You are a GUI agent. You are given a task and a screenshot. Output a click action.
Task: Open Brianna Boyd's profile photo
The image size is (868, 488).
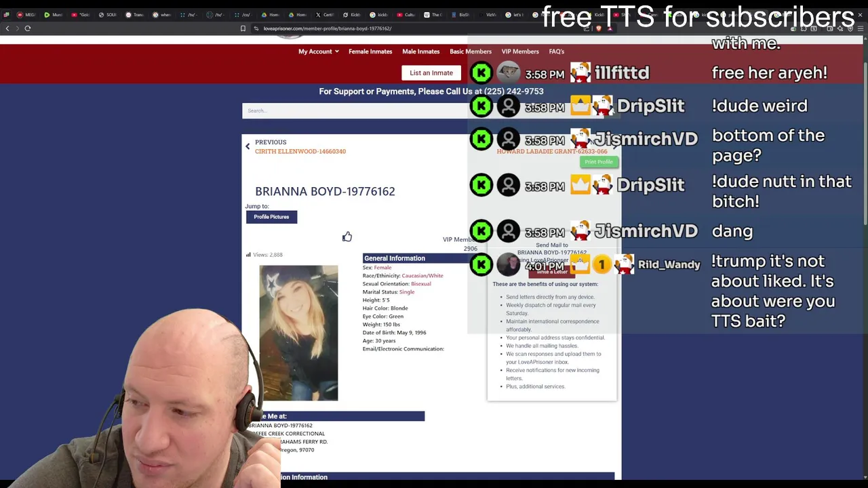(298, 333)
